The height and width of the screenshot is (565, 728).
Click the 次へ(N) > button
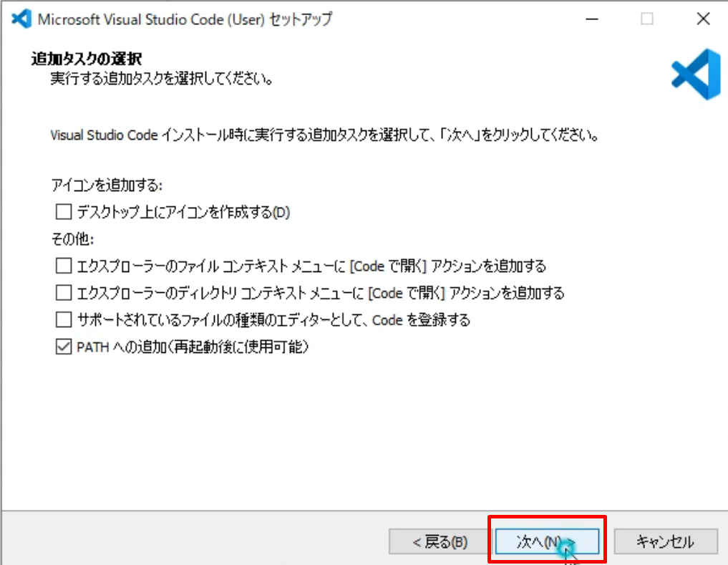click(547, 541)
